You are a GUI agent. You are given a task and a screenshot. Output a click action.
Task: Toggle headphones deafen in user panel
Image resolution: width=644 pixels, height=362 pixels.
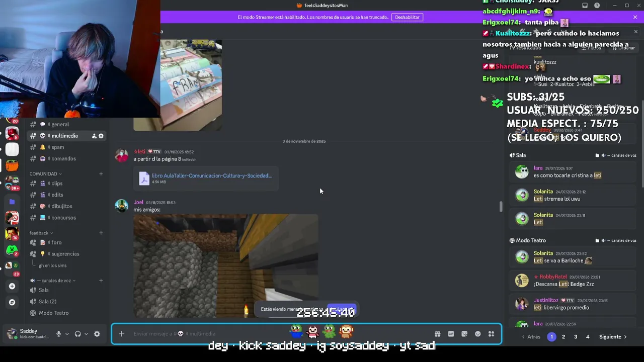77,334
